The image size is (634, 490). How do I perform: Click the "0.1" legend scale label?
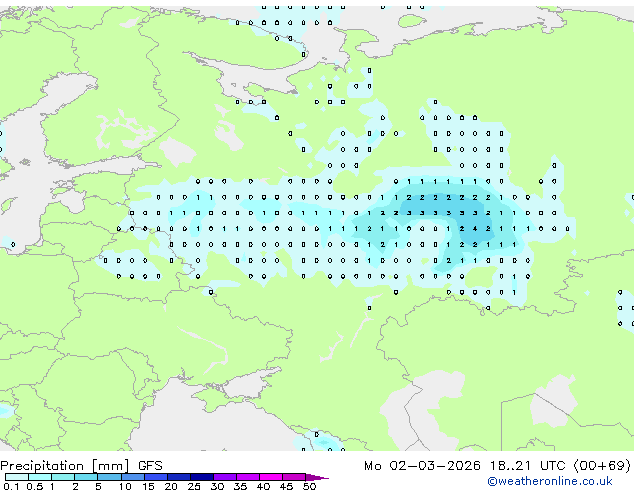(11, 486)
